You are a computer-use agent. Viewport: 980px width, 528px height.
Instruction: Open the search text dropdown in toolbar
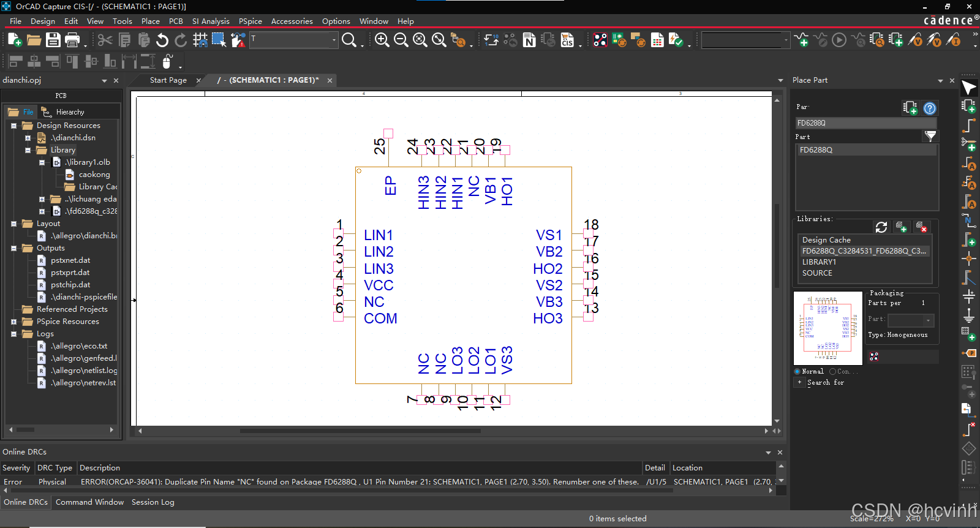(334, 40)
